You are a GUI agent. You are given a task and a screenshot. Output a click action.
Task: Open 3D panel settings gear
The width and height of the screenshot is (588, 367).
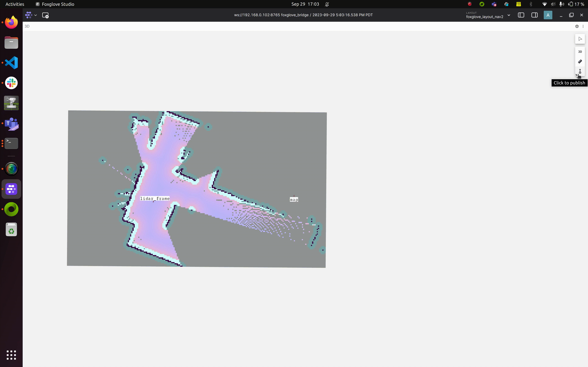(577, 26)
